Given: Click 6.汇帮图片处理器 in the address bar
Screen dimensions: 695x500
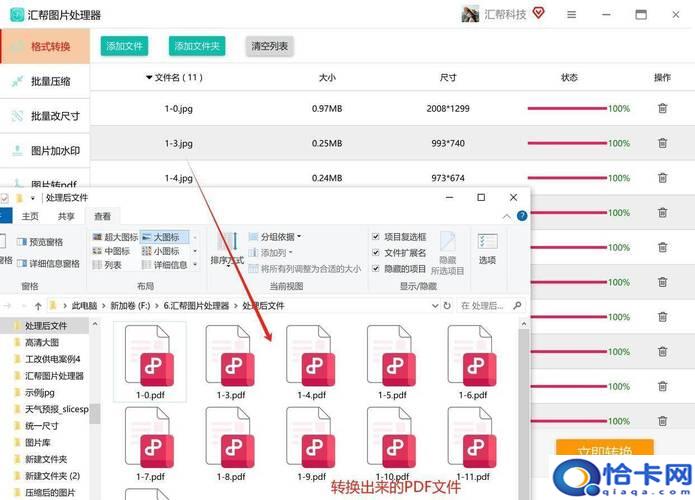Looking at the screenshot, I should coord(196,306).
